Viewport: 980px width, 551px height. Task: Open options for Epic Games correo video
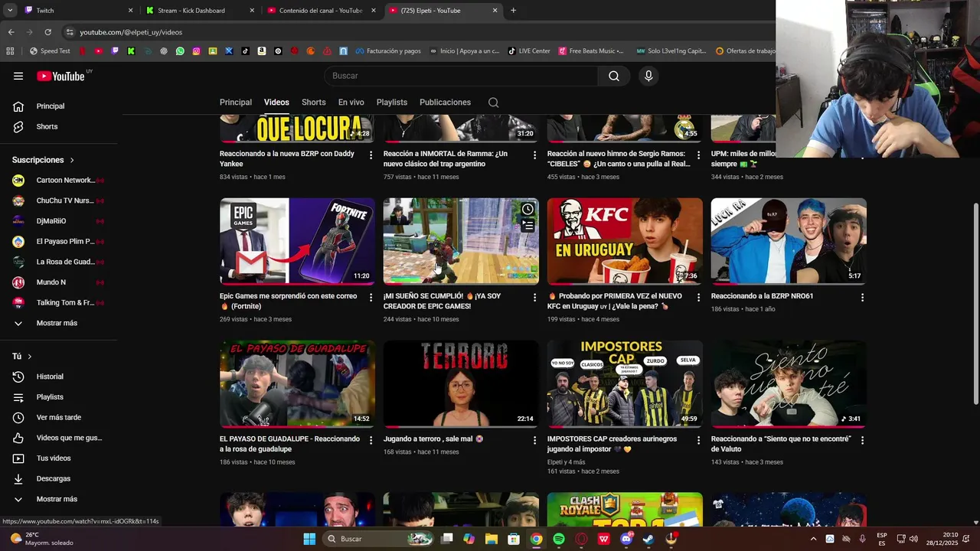point(371,298)
